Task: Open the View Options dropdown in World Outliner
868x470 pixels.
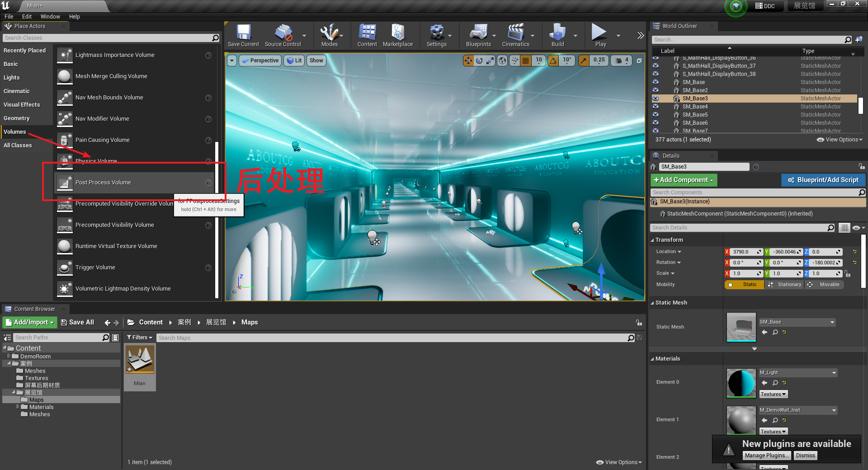Action: click(839, 140)
